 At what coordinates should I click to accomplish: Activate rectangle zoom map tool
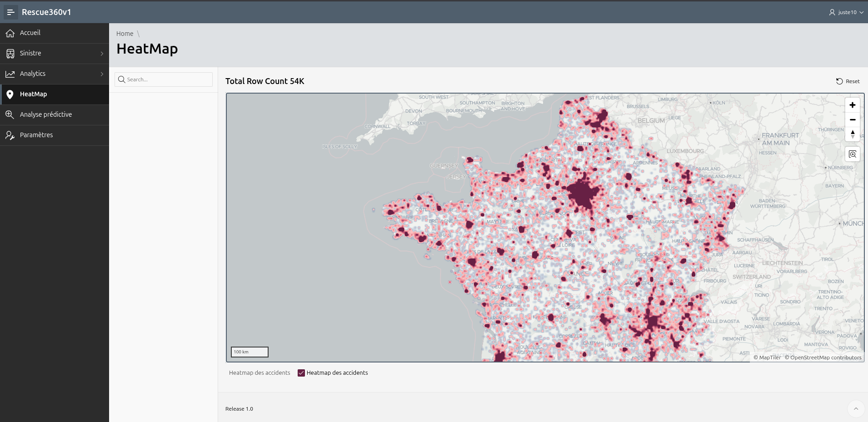(x=852, y=154)
